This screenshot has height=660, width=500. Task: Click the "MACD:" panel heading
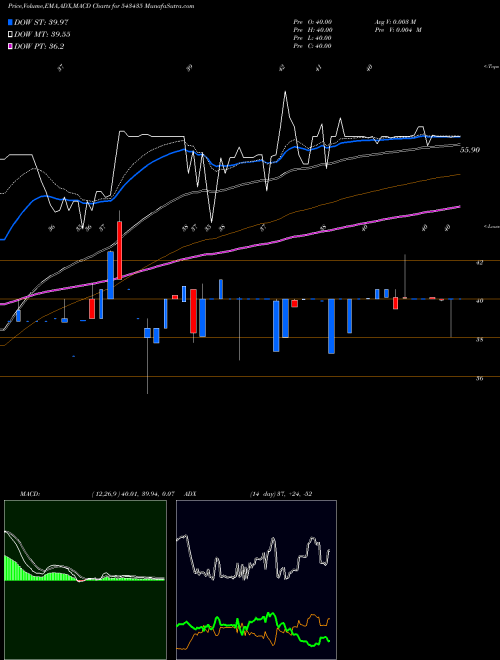click(30, 494)
